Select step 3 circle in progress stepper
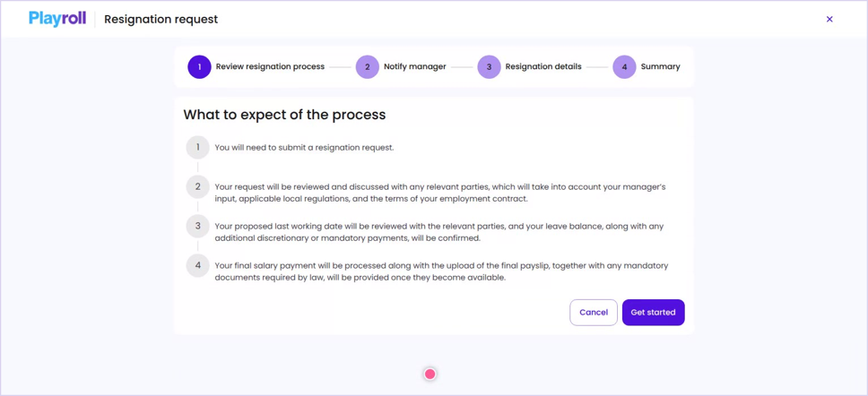The image size is (868, 396). (x=489, y=67)
